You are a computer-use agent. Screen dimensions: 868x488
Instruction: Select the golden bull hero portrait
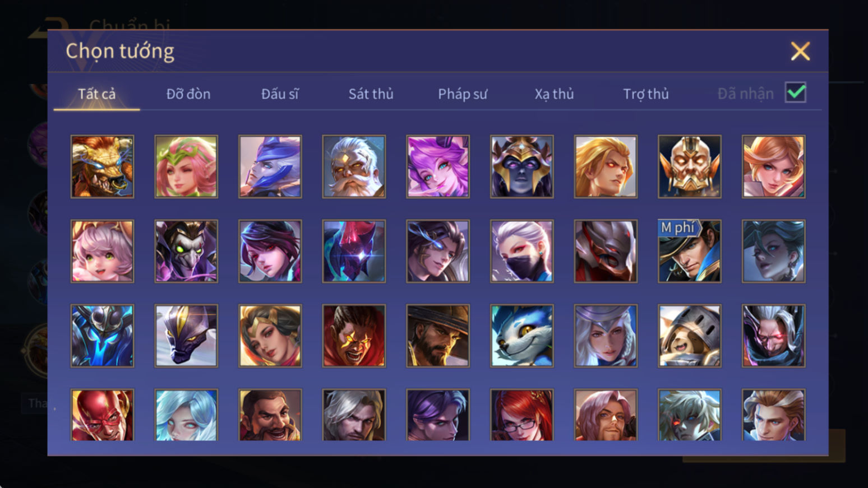point(102,166)
